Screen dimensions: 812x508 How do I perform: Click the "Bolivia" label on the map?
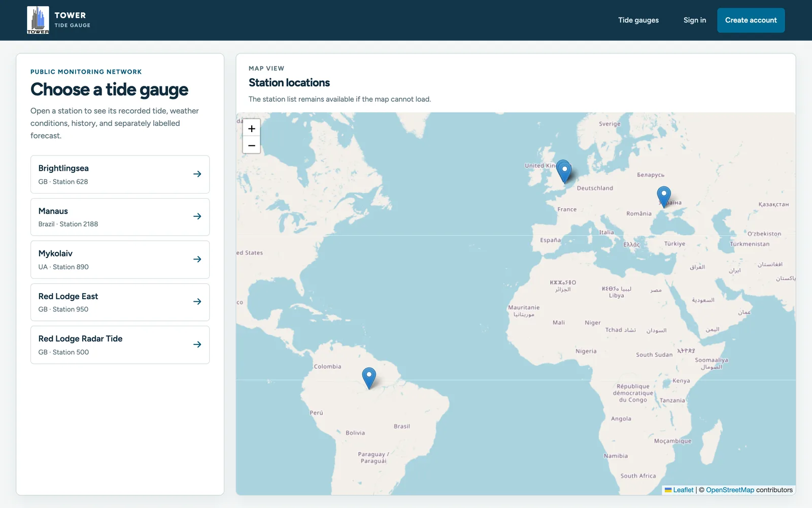click(355, 433)
